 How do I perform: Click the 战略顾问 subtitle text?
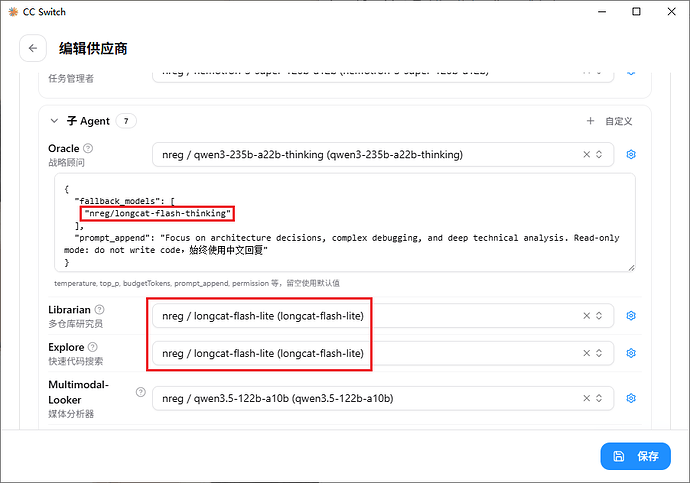(66, 163)
